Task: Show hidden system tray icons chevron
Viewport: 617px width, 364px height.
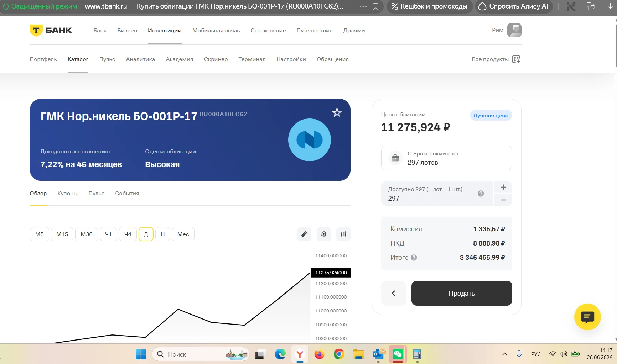Action: (505, 354)
